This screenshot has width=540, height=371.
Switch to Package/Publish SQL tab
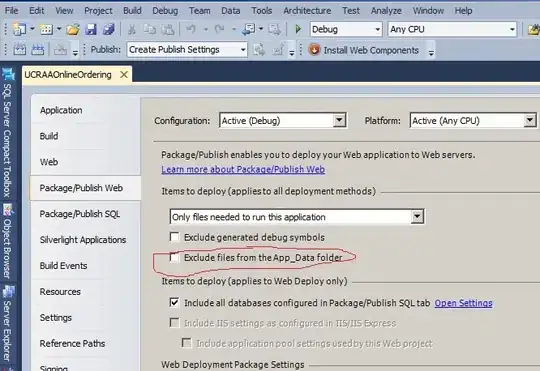(80, 214)
